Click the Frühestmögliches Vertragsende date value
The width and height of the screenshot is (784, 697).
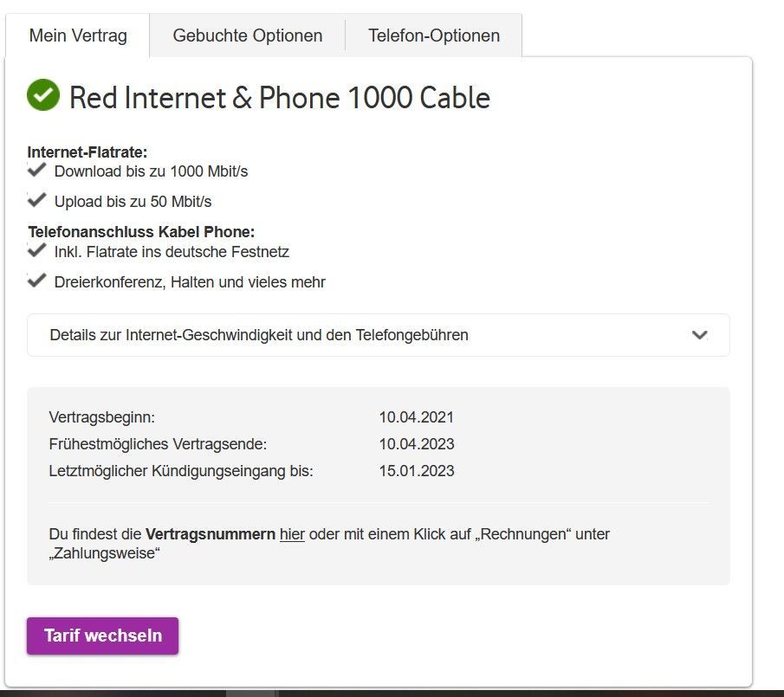[x=417, y=444]
